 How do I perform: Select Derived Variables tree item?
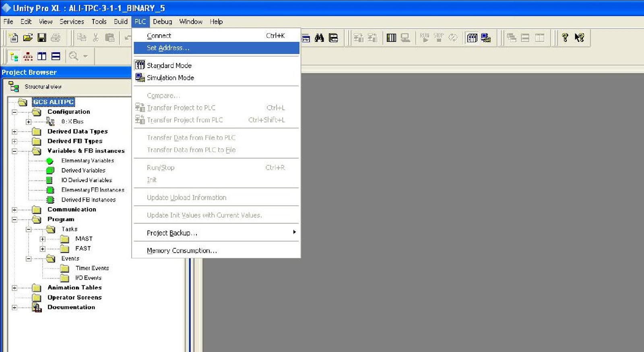click(x=83, y=171)
